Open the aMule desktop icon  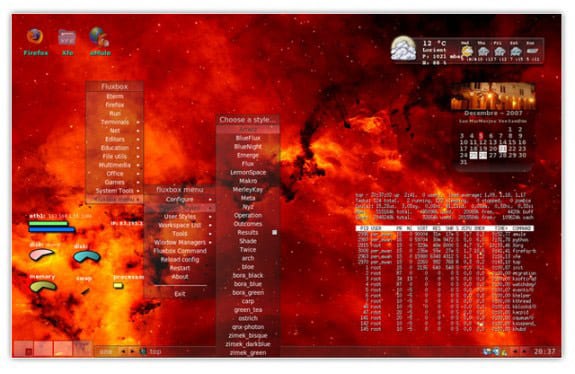(99, 37)
